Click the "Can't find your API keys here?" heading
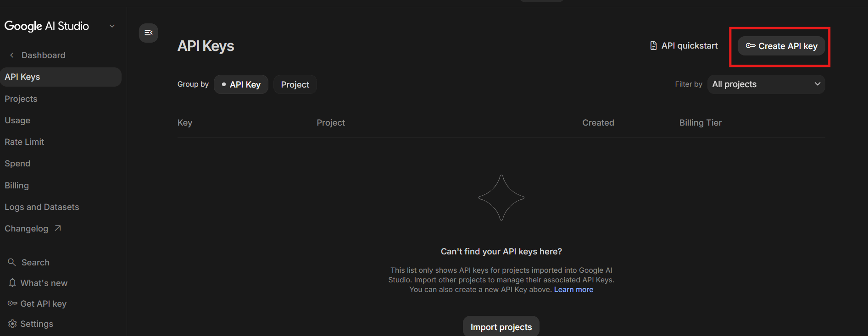Image resolution: width=868 pixels, height=336 pixels. [501, 251]
